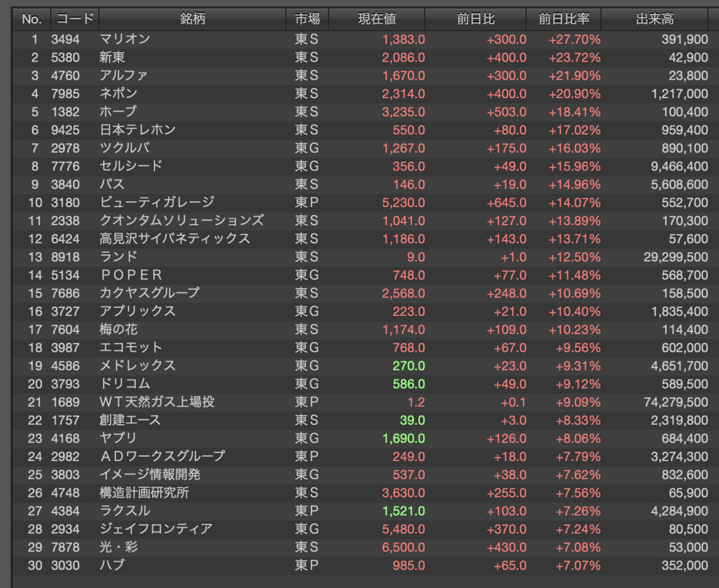
Task: Click the change rate +12.50%
Action: tap(575, 256)
